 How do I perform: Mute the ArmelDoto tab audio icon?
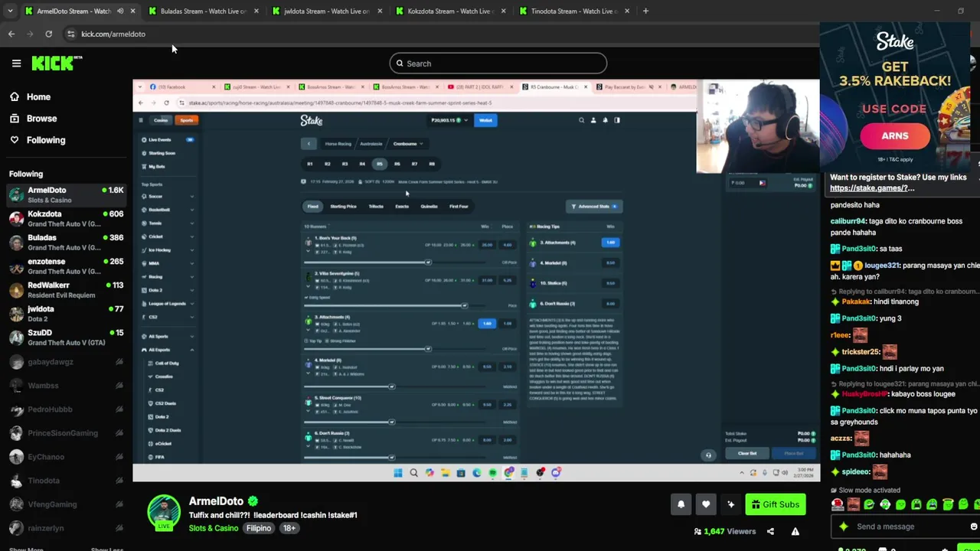(x=119, y=11)
